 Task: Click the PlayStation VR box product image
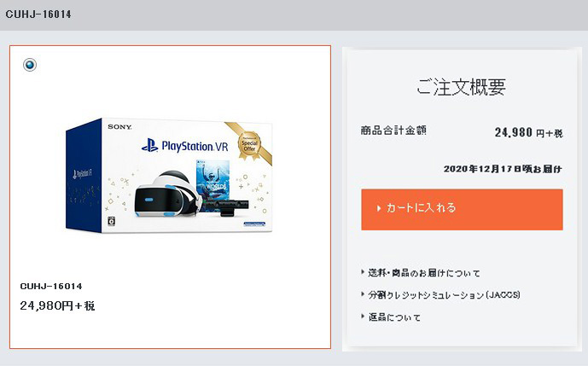(x=169, y=176)
